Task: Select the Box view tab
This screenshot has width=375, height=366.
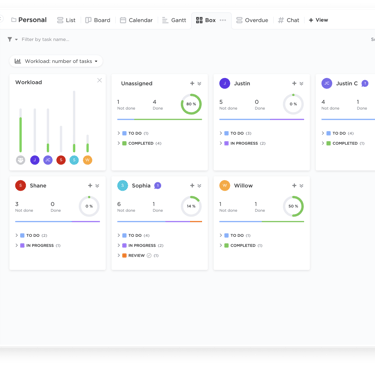Action: pos(206,20)
